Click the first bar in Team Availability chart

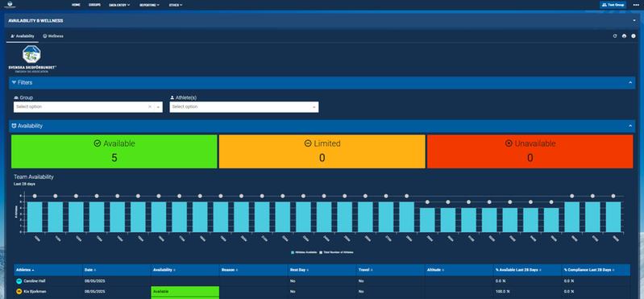coord(35,217)
